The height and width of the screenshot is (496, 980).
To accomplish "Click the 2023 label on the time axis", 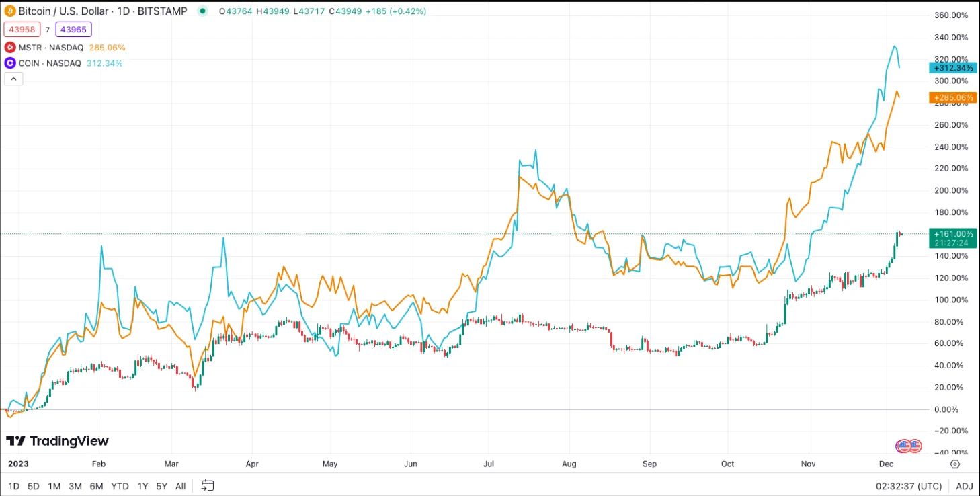I will click(17, 464).
